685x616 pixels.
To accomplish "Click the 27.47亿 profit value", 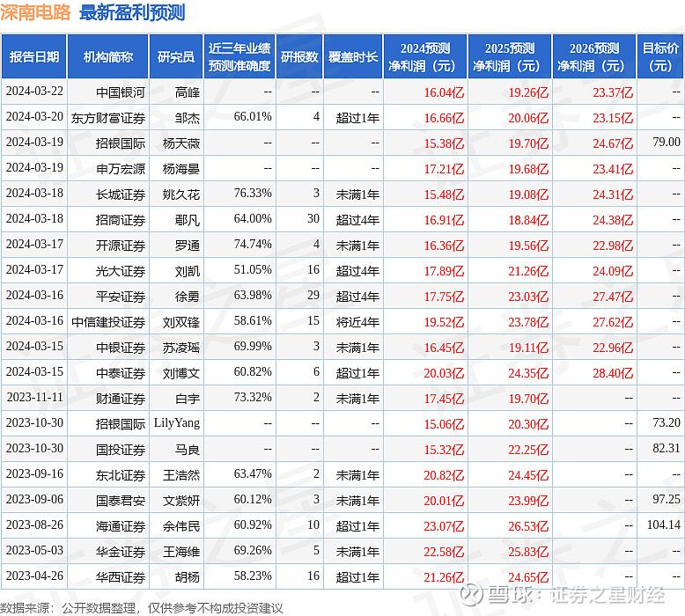I will [613, 297].
